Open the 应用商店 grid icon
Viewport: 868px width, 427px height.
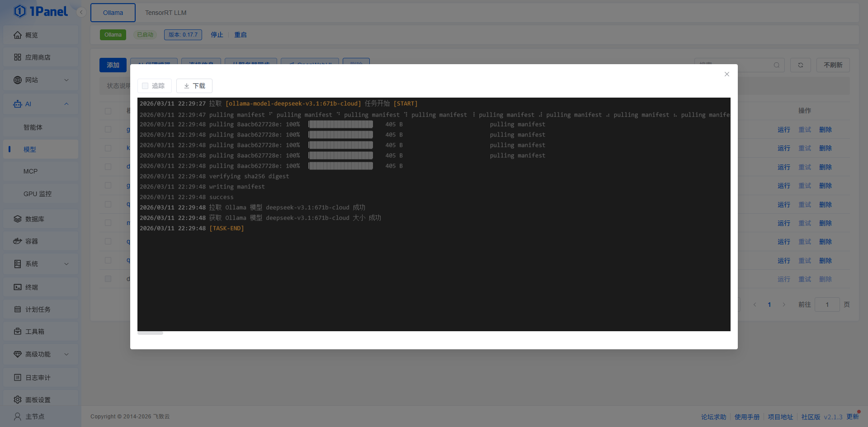tap(18, 57)
